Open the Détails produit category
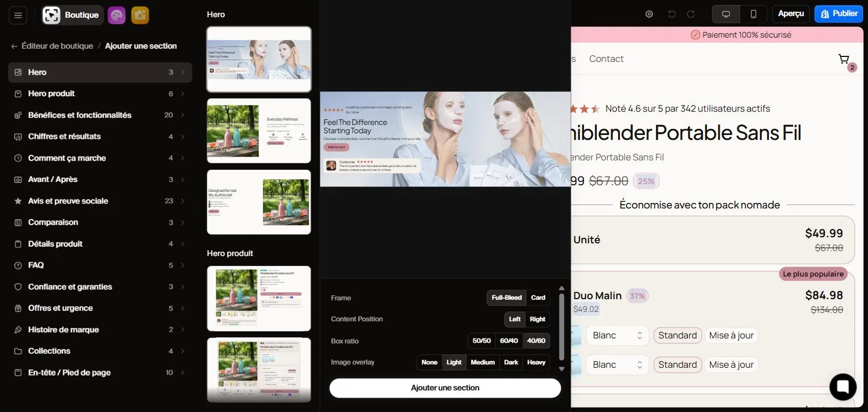Viewport: 868px width, 412px height. pyautogui.click(x=100, y=244)
